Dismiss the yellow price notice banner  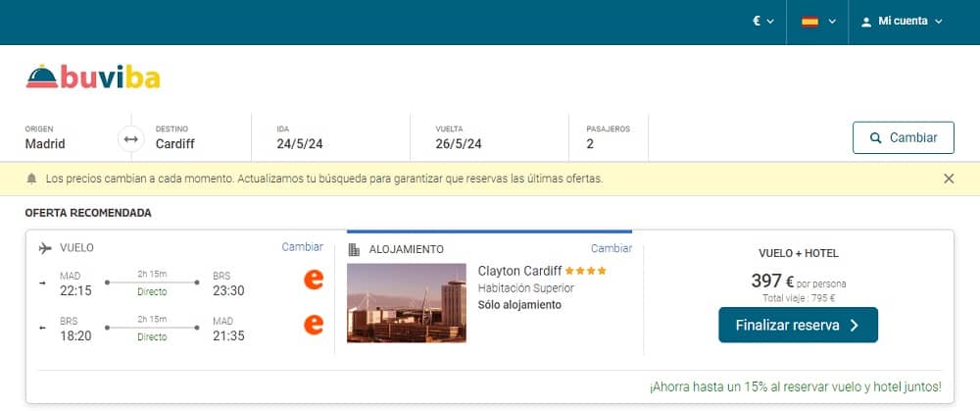click(x=949, y=179)
